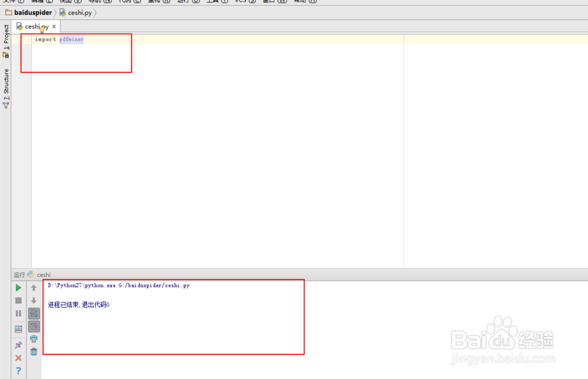Toggle scroll to end of console
Viewport: 588px width, 379px height.
(34, 326)
